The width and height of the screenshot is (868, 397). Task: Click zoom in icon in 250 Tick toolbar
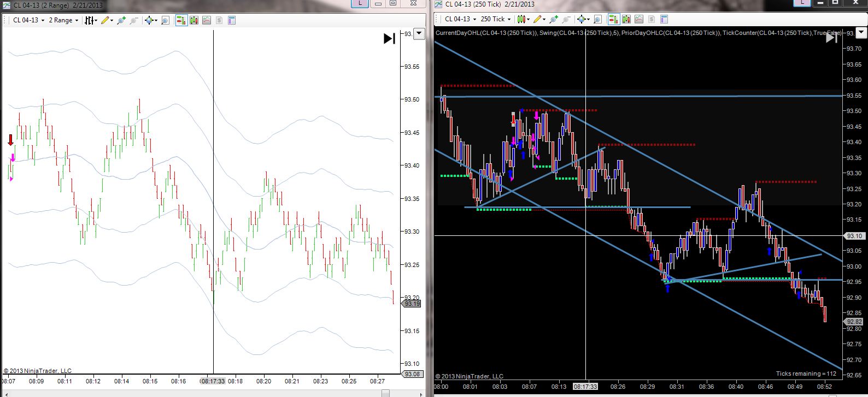554,19
